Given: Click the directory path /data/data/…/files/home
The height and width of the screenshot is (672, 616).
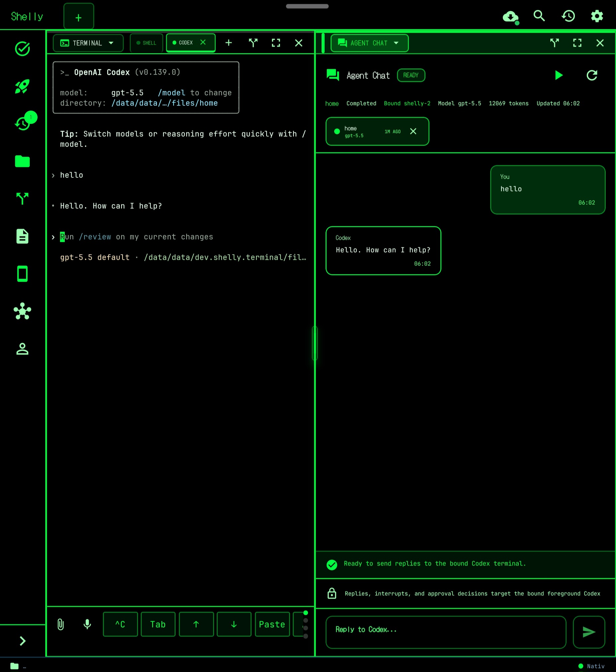Looking at the screenshot, I should coord(164,103).
